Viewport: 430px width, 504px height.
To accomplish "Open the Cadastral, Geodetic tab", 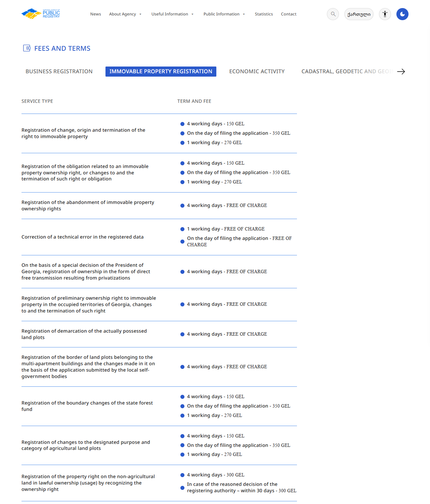I will [x=347, y=72].
